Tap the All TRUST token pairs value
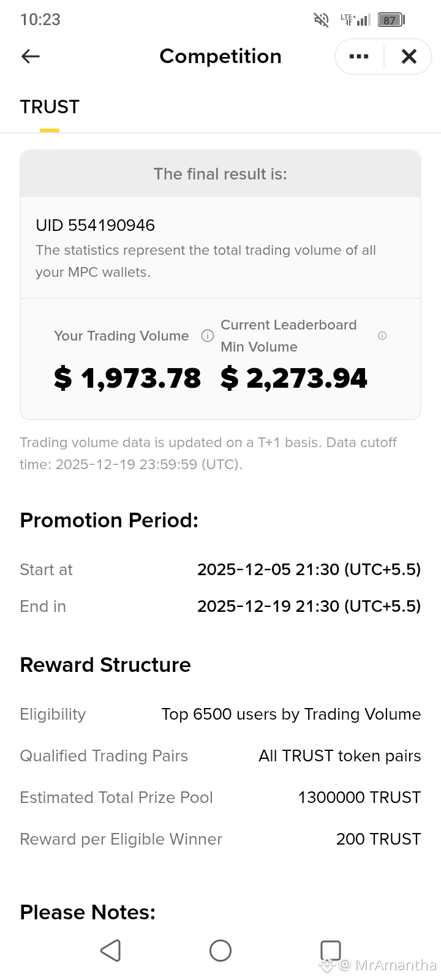The width and height of the screenshot is (441, 980). 340,756
